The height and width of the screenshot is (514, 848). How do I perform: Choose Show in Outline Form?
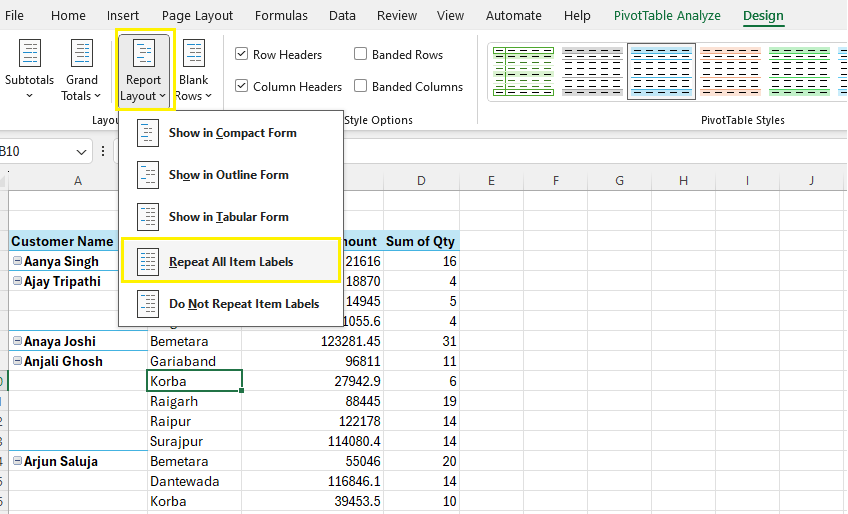231,175
